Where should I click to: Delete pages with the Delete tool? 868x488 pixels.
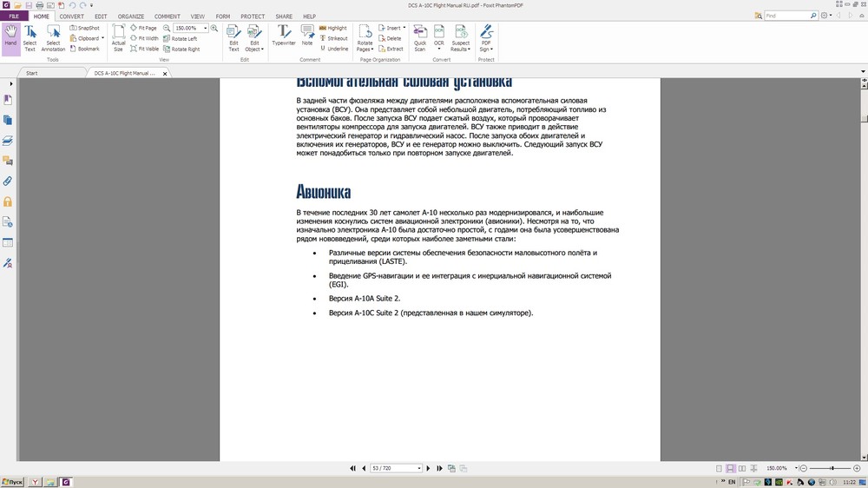tap(391, 38)
